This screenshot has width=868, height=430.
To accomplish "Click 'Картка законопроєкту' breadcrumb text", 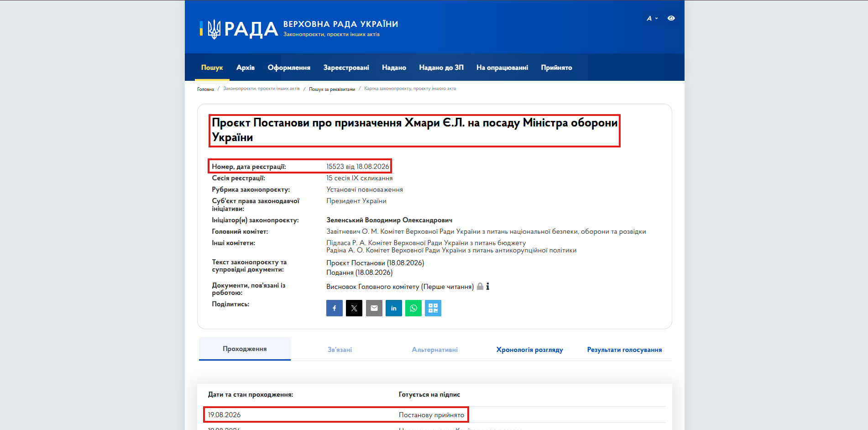I will 410,89.
